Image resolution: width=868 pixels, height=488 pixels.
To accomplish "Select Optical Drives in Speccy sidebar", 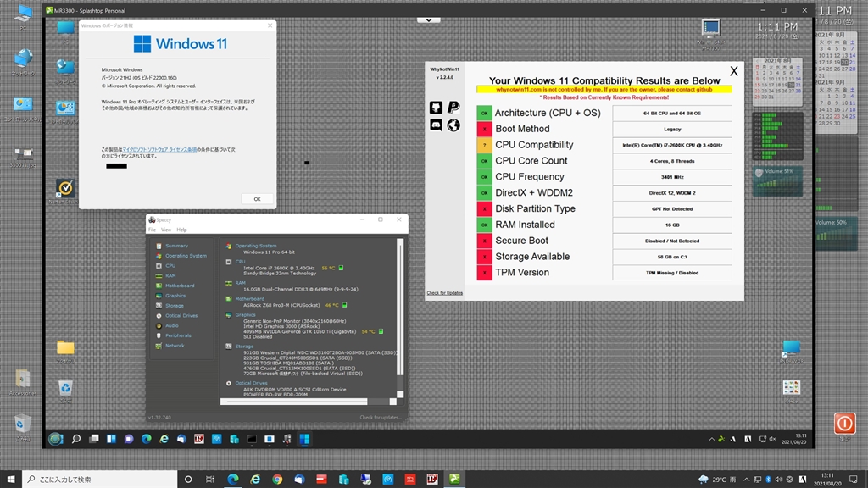I will [181, 315].
